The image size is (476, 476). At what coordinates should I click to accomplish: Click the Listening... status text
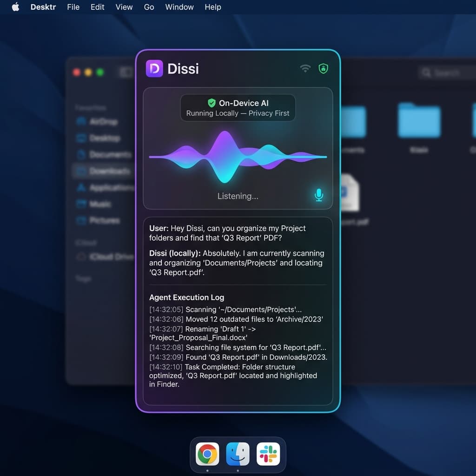click(238, 196)
